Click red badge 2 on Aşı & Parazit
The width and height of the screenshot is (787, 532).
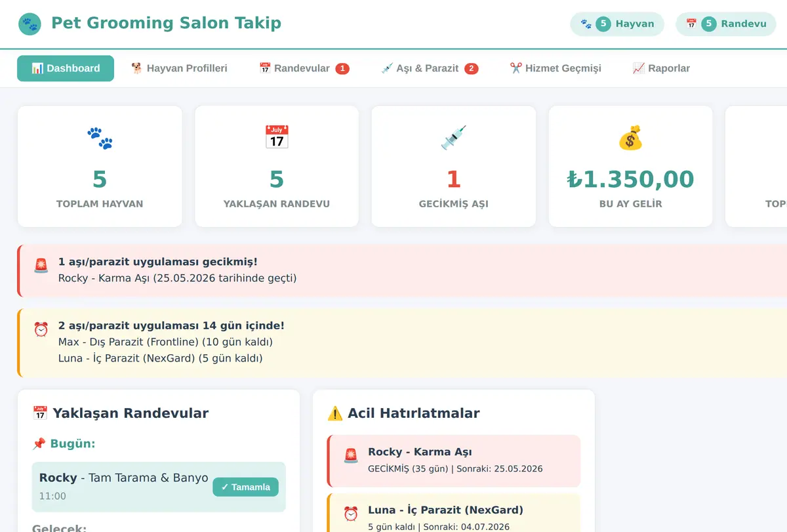pyautogui.click(x=472, y=68)
